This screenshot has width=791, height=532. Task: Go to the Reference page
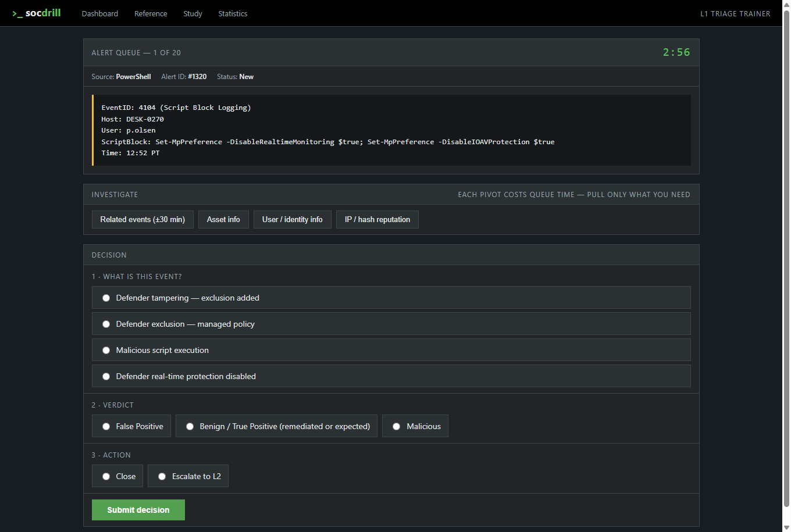151,13
